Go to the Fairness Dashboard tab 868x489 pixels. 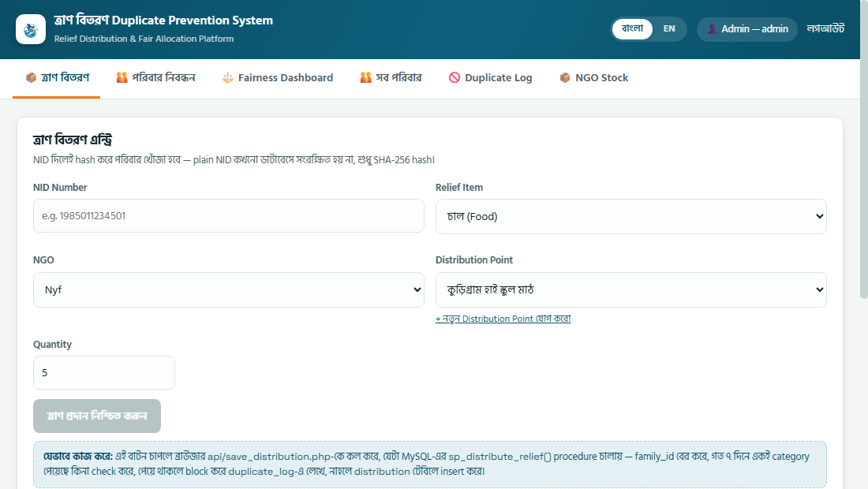coord(277,78)
